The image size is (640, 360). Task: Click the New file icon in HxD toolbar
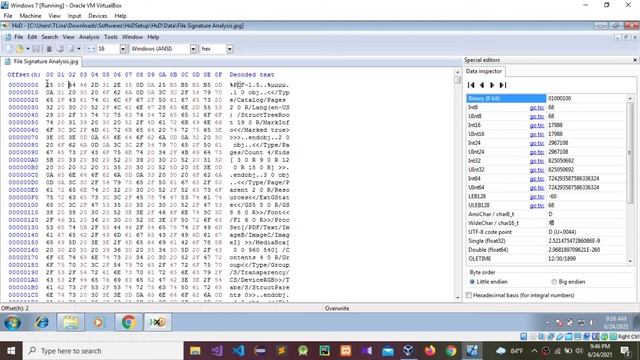pyautogui.click(x=9, y=49)
